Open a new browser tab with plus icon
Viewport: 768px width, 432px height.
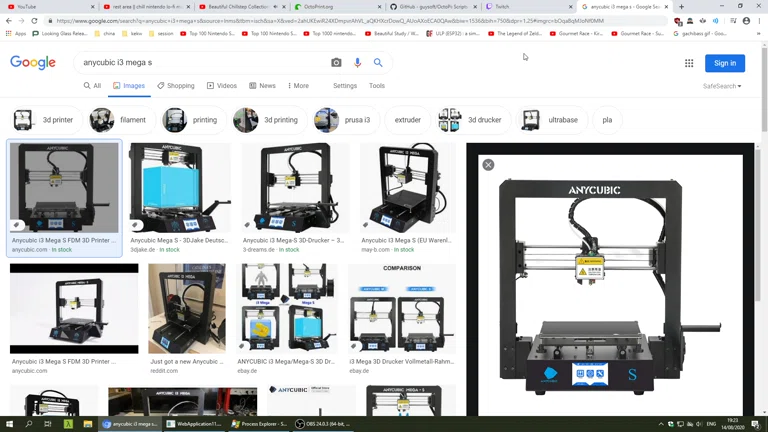(681, 7)
